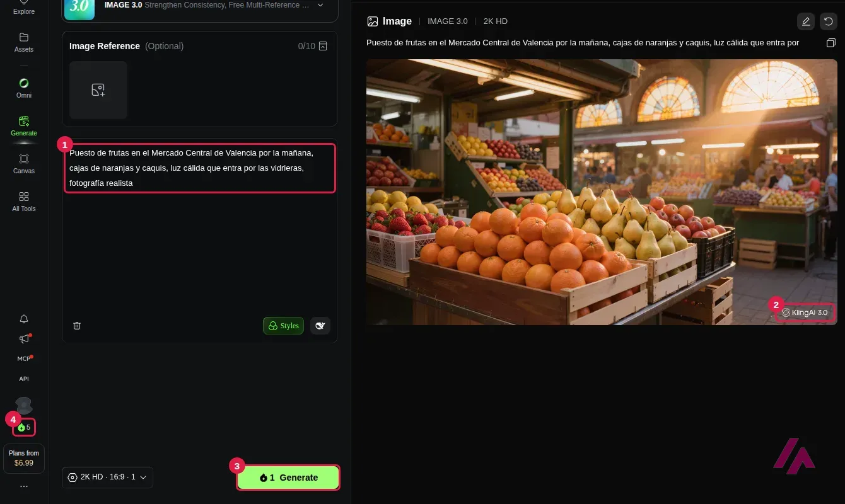Check remaining credits balance
The height and width of the screenshot is (504, 845).
pos(24,427)
